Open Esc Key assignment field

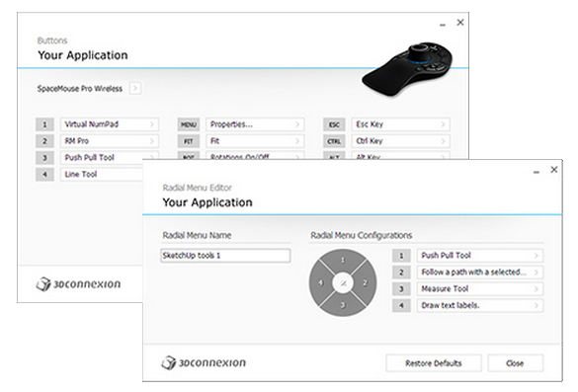401,124
